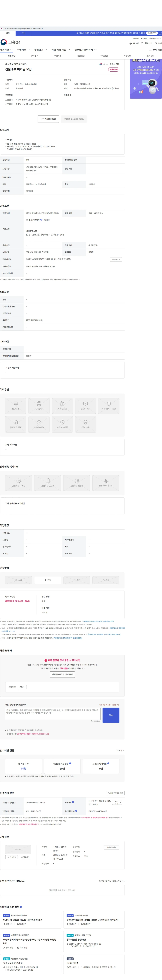Open 지도 보기 expander for work location
The image size is (162, 980).
(x=116, y=259)
